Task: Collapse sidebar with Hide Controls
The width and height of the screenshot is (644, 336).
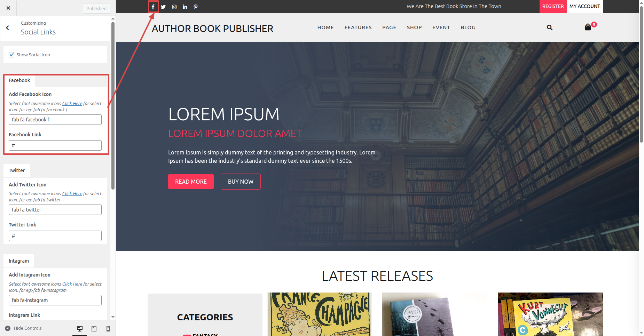Action: [x=23, y=328]
